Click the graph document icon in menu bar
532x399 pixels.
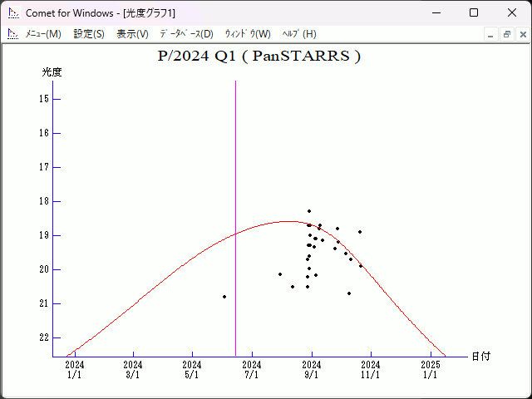pos(12,34)
